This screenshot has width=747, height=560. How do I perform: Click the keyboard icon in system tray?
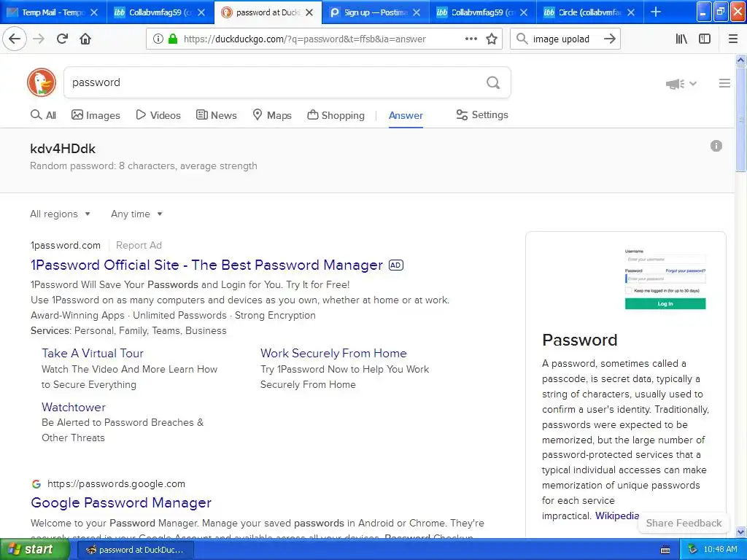pos(665,550)
